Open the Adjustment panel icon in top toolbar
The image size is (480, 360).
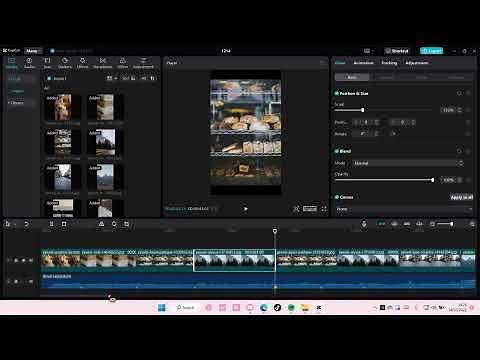tap(143, 62)
